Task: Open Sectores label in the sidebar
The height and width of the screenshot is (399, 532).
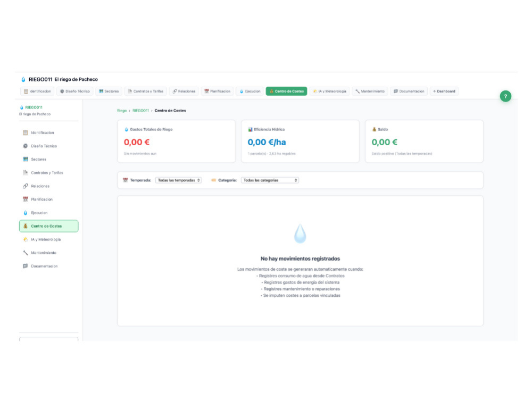Action: click(39, 159)
